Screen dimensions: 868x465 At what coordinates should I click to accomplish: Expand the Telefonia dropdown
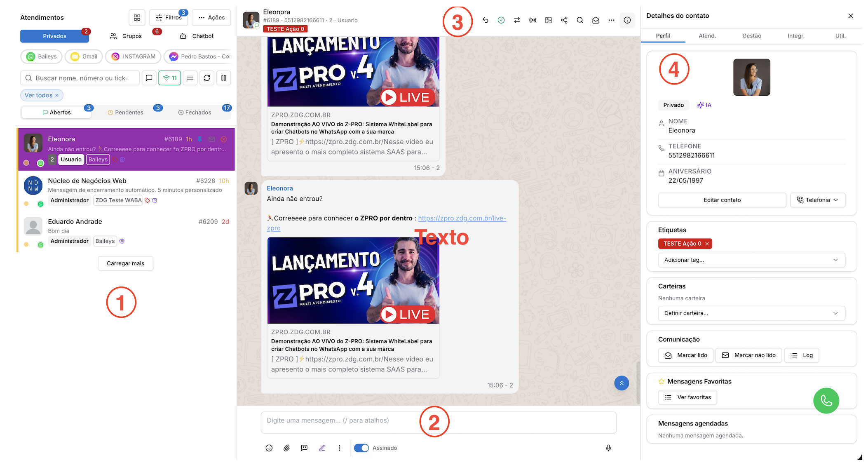[818, 200]
